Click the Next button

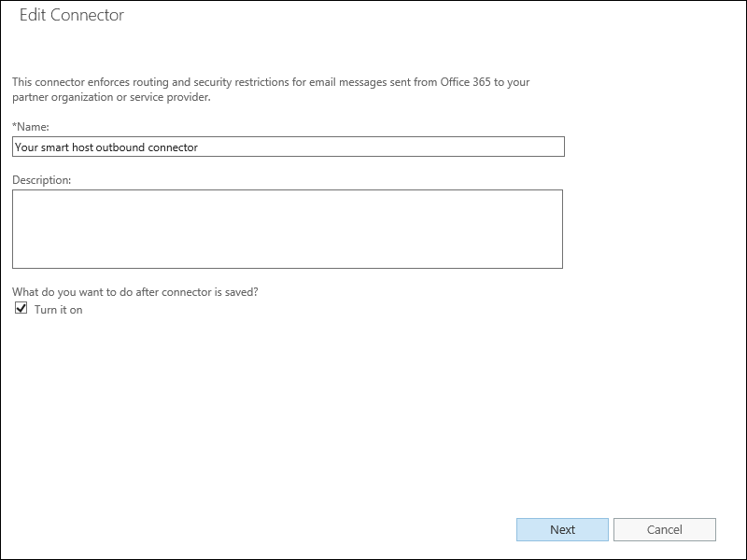pyautogui.click(x=562, y=529)
